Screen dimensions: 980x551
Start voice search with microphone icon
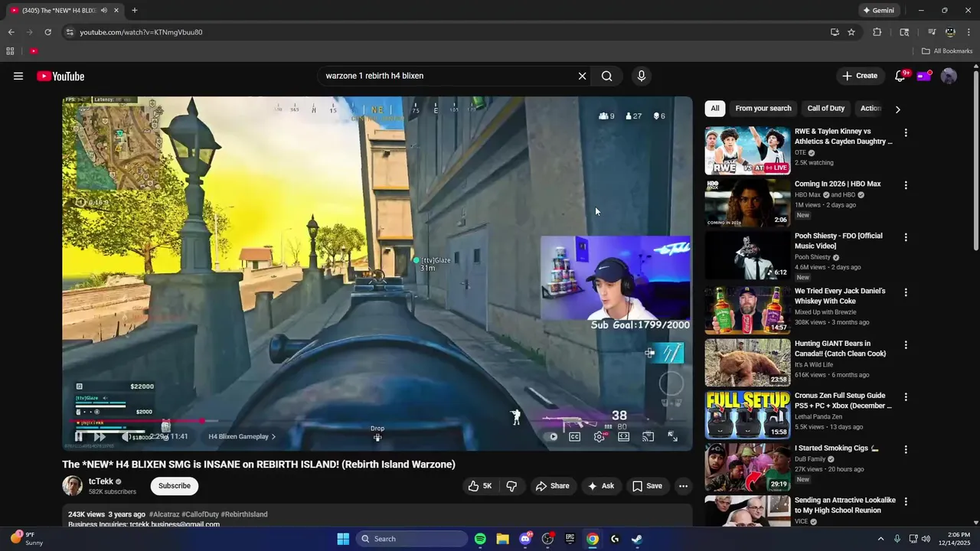pyautogui.click(x=642, y=76)
